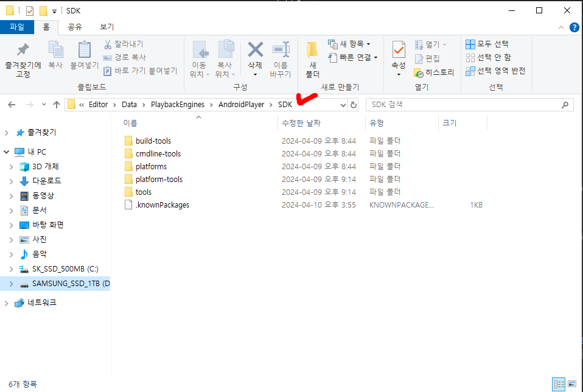Click new folder icon in title bar toolbar

tap(43, 11)
